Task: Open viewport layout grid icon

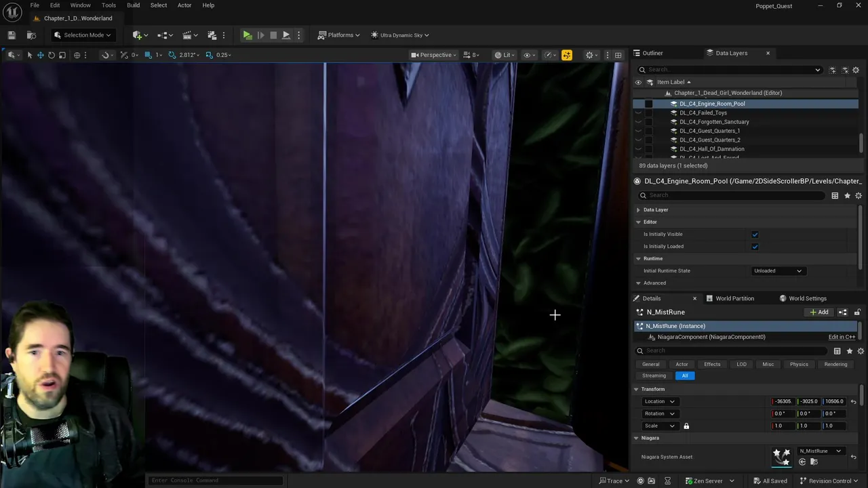Action: coord(618,55)
